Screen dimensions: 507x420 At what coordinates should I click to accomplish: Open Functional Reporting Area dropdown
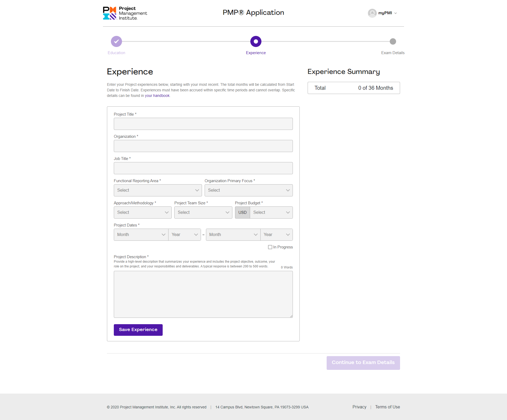pos(158,190)
